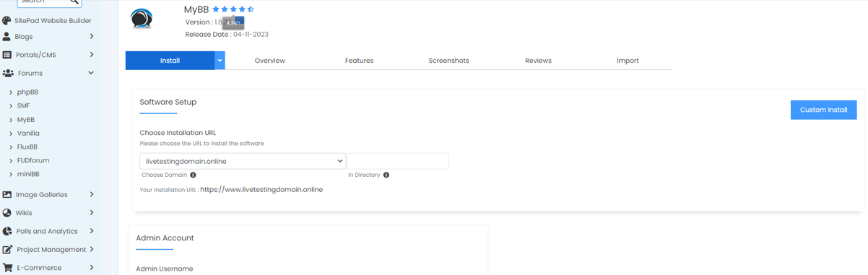Image resolution: width=868 pixels, height=275 pixels.
Task: Click the MyBB speech bubble logo
Action: coord(142,18)
